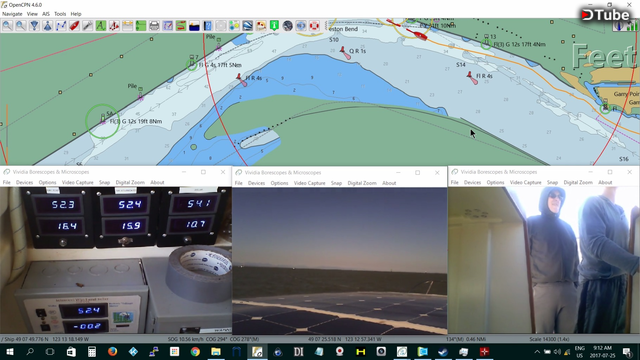Print the chart using printer icon

pos(154,26)
